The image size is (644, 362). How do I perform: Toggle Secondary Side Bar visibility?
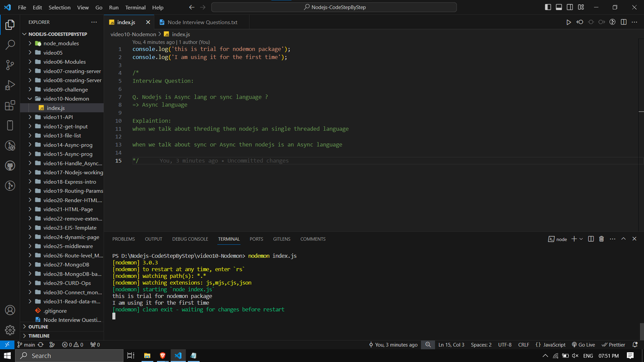pos(570,8)
